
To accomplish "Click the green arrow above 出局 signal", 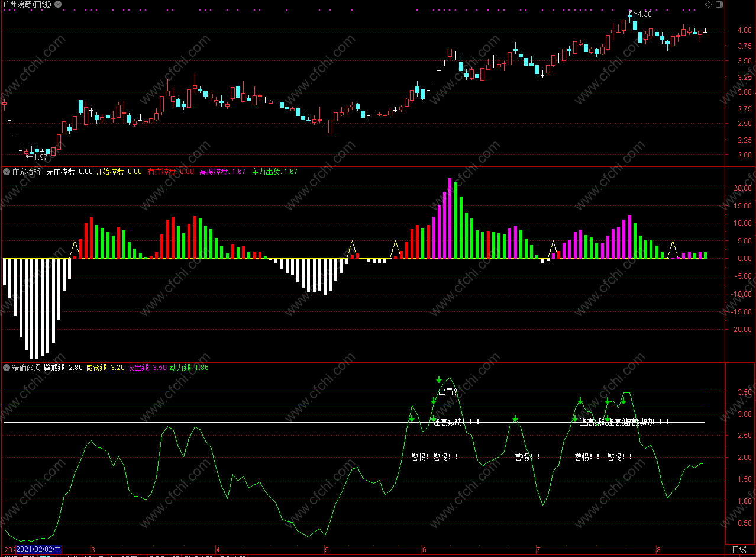I will [x=439, y=379].
